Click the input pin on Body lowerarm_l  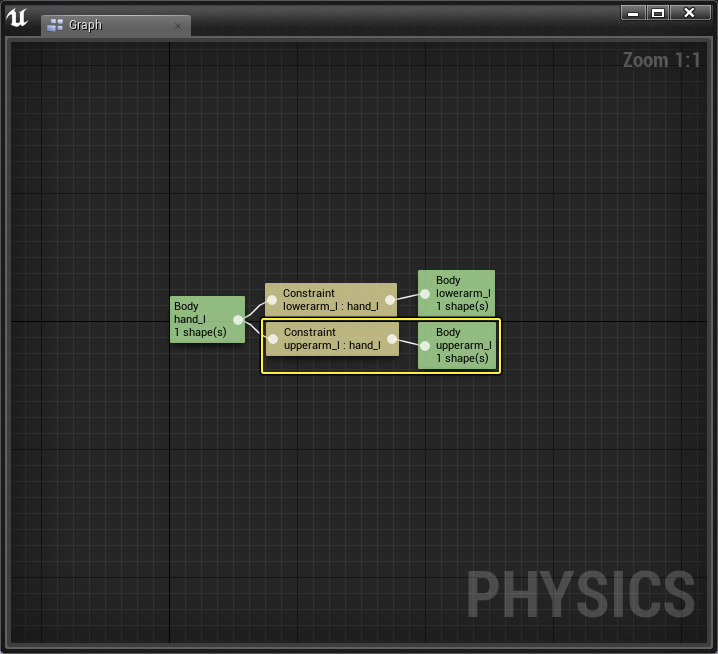(x=425, y=294)
